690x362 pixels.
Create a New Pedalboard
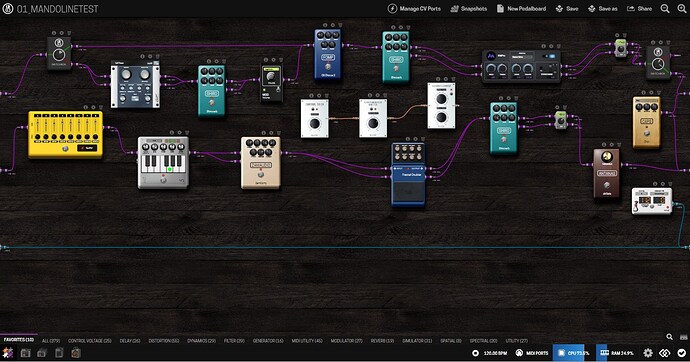pos(521,8)
